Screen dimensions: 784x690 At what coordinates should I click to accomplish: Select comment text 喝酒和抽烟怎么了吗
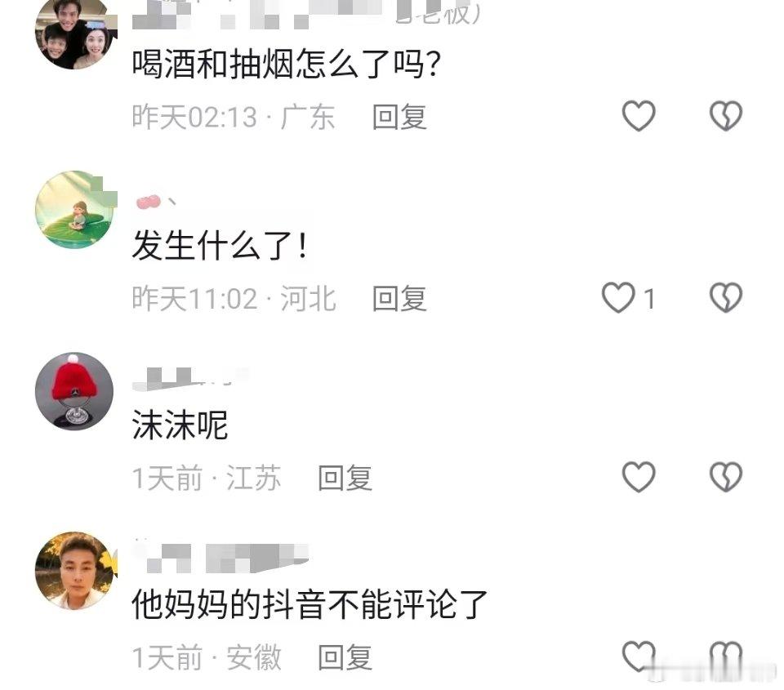click(286, 65)
